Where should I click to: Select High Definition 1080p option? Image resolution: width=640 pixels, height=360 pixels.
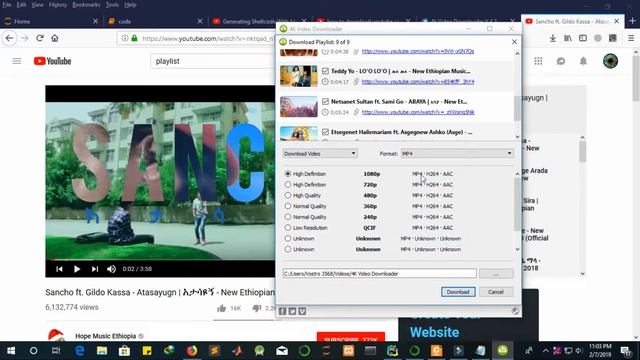click(288, 174)
